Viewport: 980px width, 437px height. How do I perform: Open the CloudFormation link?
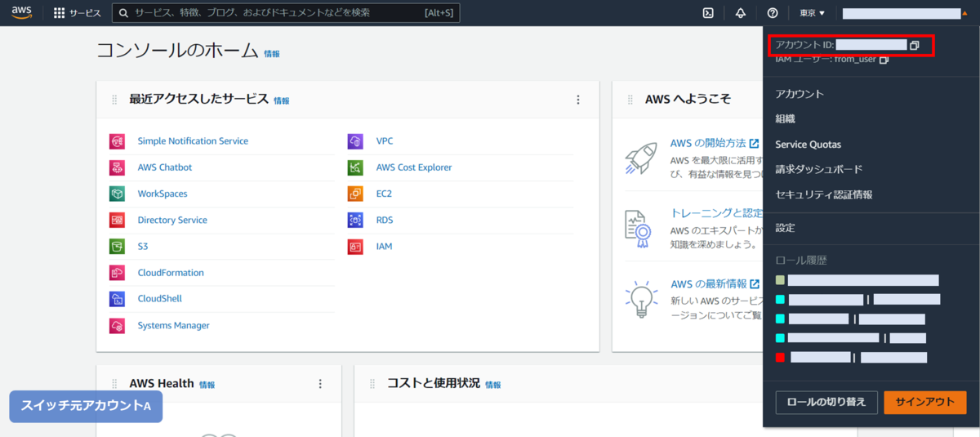[171, 273]
